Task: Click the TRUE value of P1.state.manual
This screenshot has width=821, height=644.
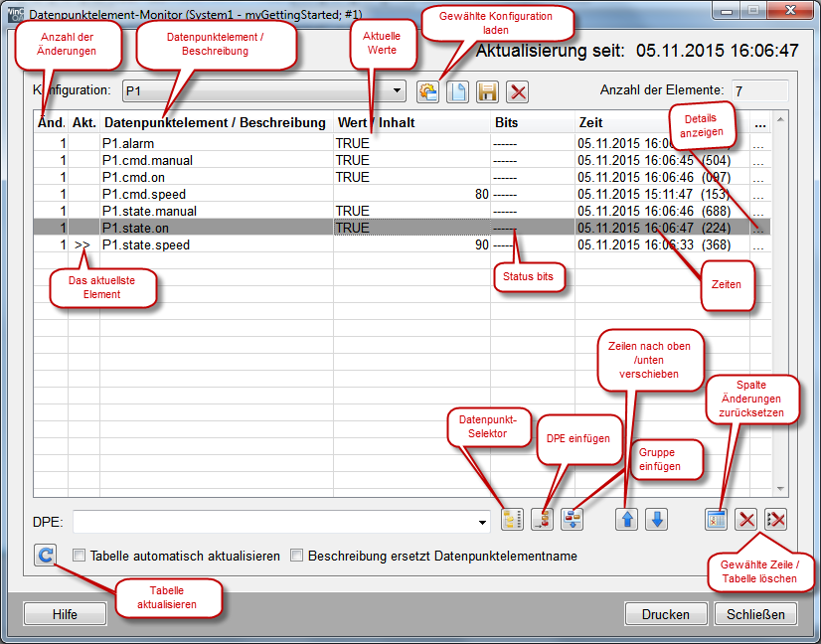Action: 353,211
